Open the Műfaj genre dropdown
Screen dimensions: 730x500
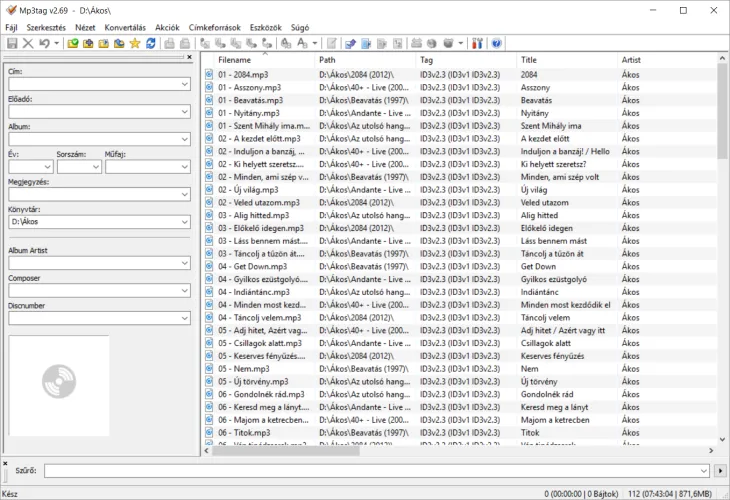(184, 167)
